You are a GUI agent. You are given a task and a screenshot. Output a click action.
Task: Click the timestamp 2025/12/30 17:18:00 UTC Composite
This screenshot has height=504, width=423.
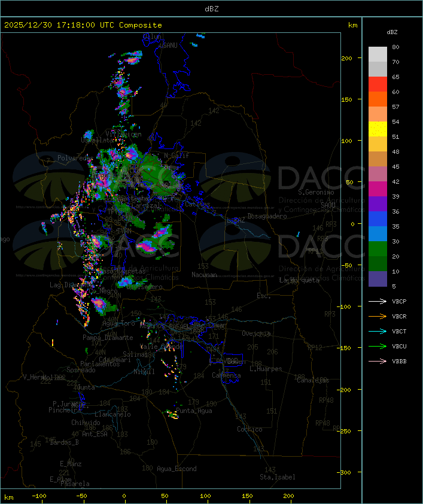point(83,25)
